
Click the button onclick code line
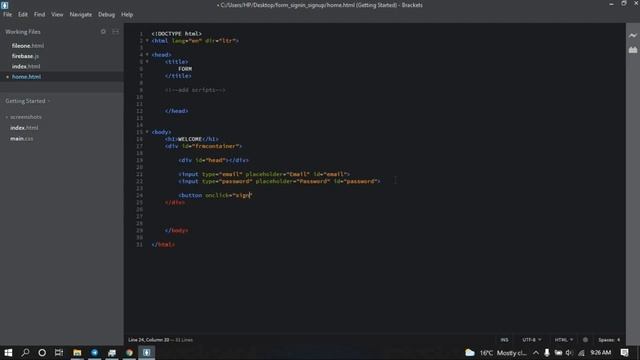tap(215, 196)
